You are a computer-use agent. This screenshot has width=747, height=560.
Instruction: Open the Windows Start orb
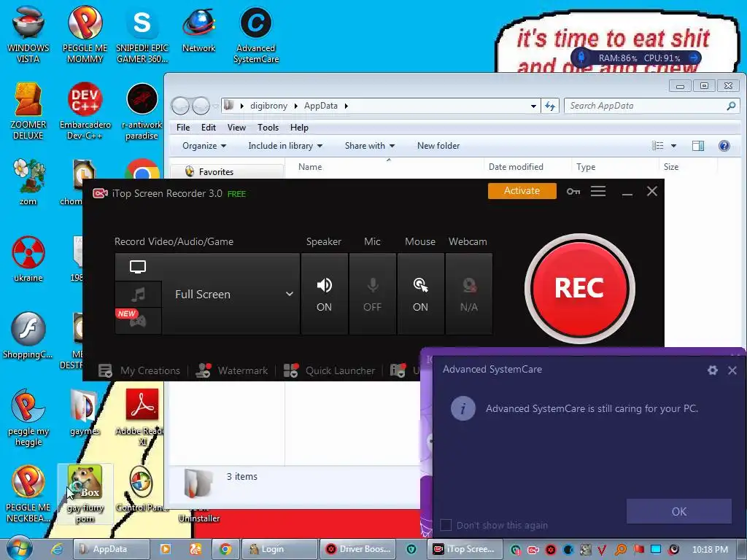pyautogui.click(x=20, y=548)
